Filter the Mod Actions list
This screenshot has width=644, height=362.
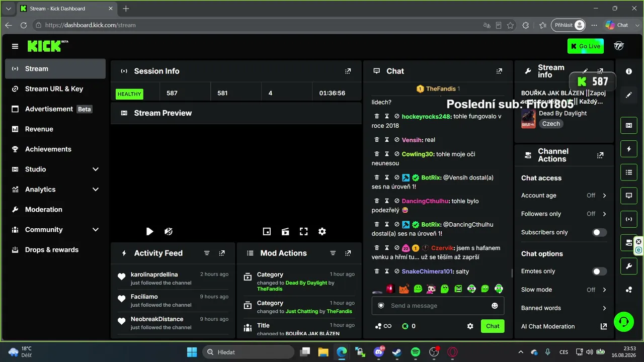(333, 253)
